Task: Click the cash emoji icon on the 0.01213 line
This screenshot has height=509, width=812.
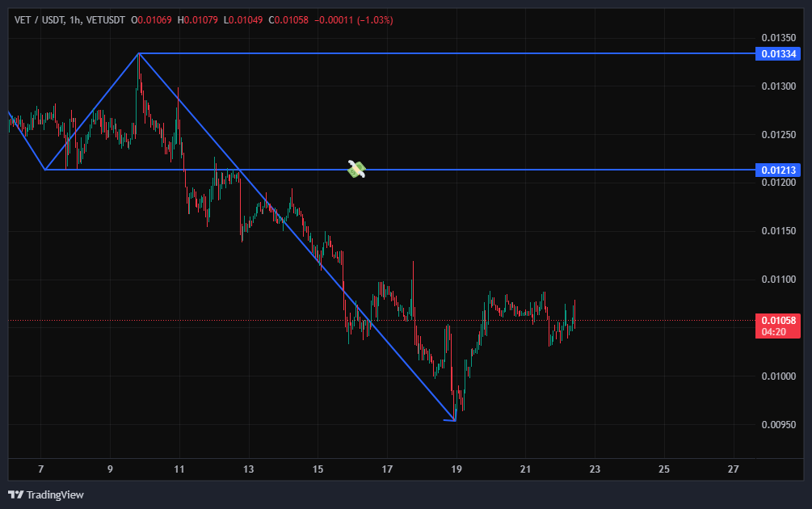Action: [x=357, y=169]
